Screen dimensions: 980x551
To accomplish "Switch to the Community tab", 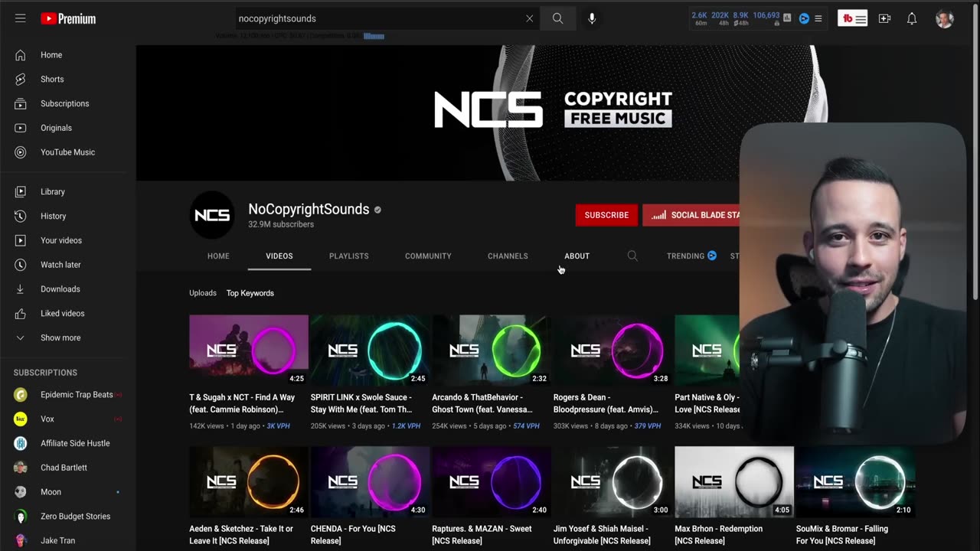I will 428,256.
